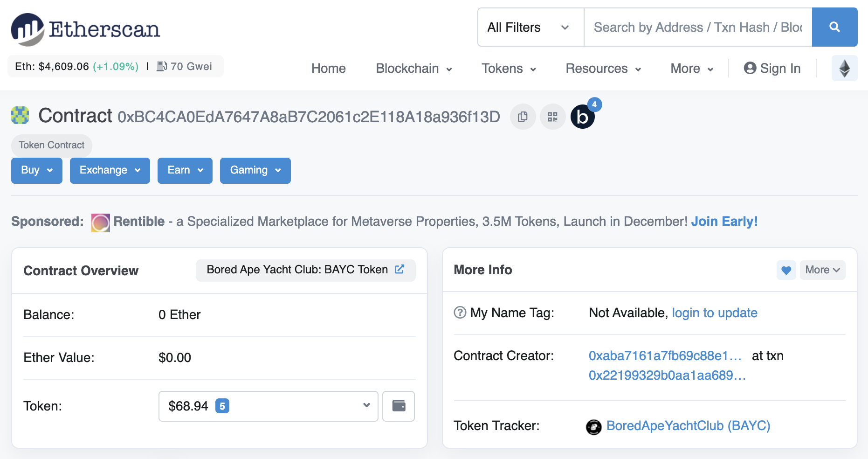
Task: Click the Contract Overview heading
Action: click(81, 271)
